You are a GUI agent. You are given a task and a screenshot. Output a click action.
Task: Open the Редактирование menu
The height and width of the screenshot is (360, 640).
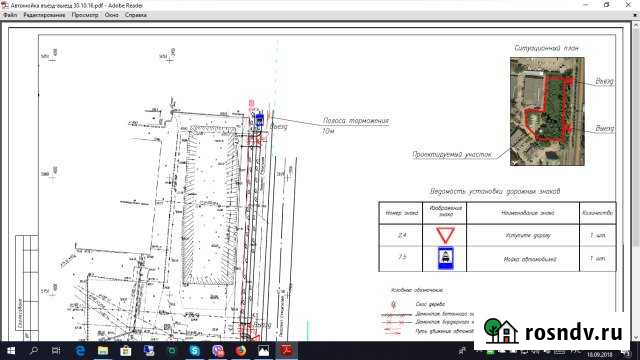pos(44,15)
